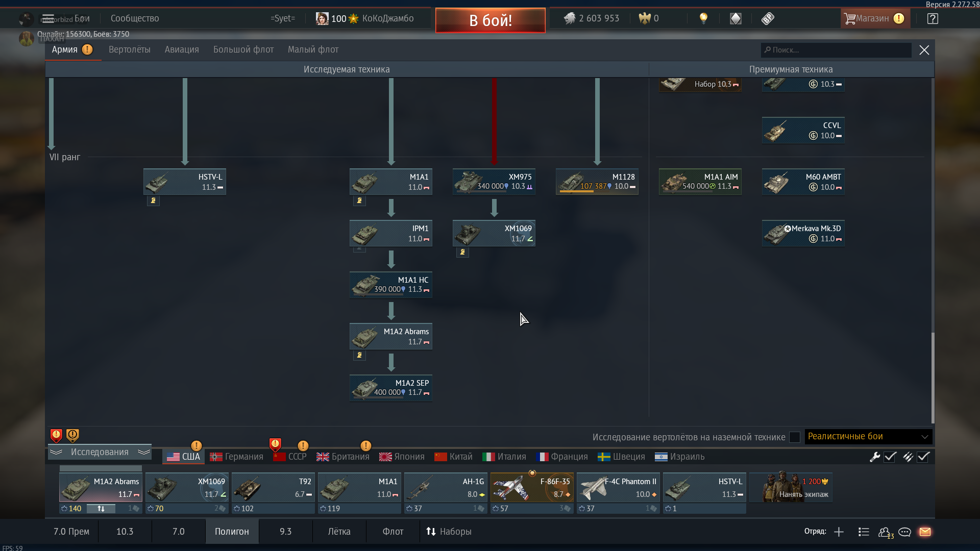Add a squad member with plus icon
Image resolution: width=980 pixels, height=551 pixels.
(x=839, y=532)
